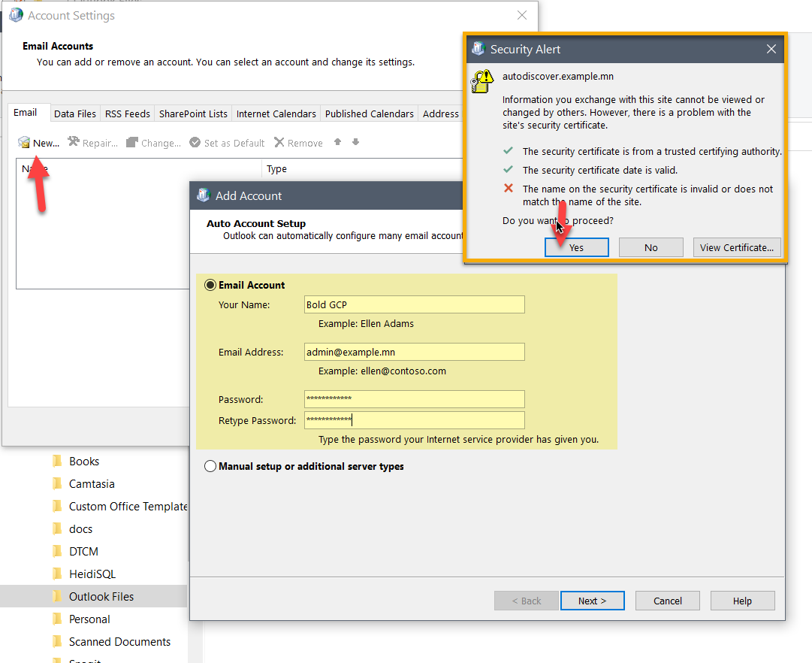This screenshot has width=812, height=663.
Task: Open the Internet Calendars tab
Action: coord(276,114)
